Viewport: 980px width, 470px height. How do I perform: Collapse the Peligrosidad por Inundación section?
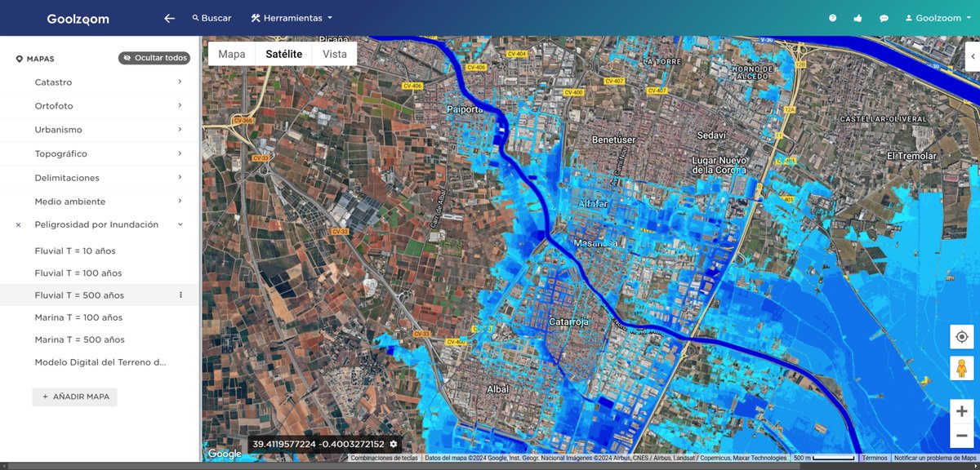[180, 224]
